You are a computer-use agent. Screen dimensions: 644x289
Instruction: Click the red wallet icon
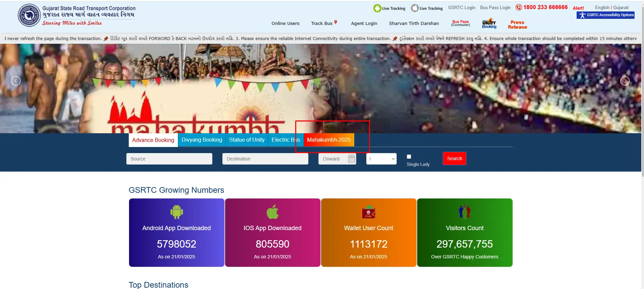point(369,212)
